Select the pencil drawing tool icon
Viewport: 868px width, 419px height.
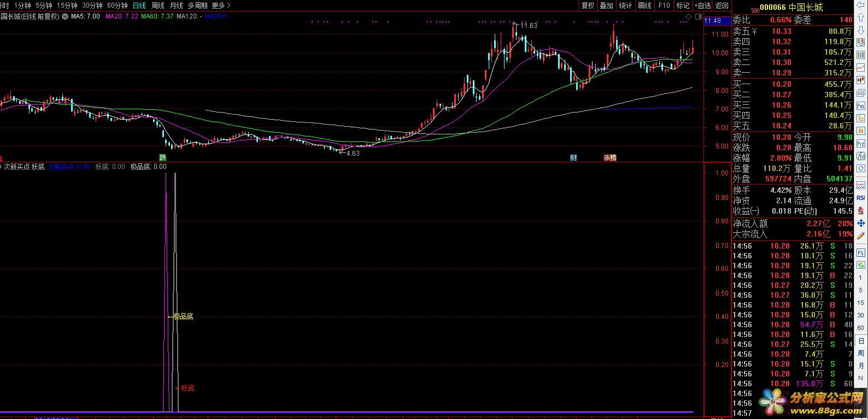860,235
